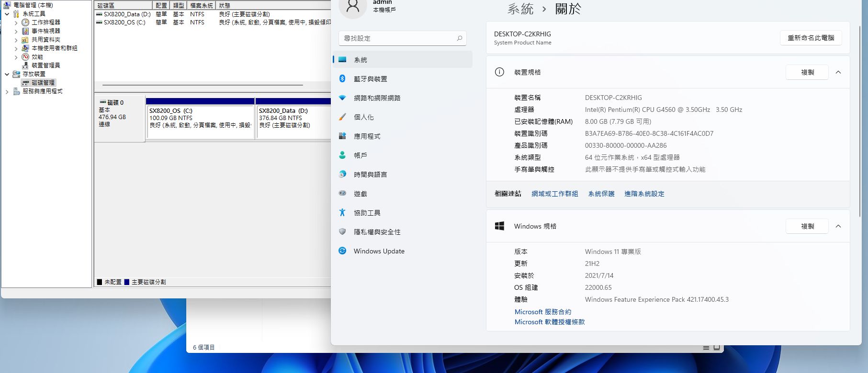Screen dimensions: 868x373
Task: Open 時間與語言 settings page
Action: pos(403,175)
